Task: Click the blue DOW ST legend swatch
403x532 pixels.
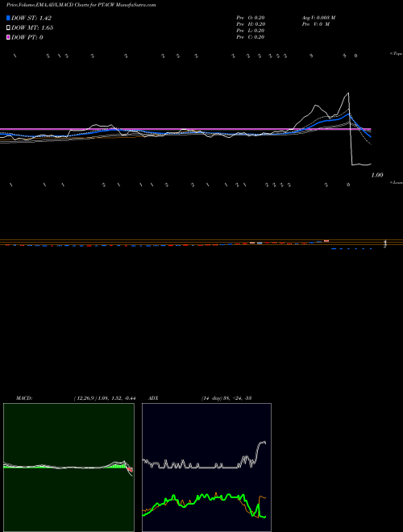Action: (9, 18)
